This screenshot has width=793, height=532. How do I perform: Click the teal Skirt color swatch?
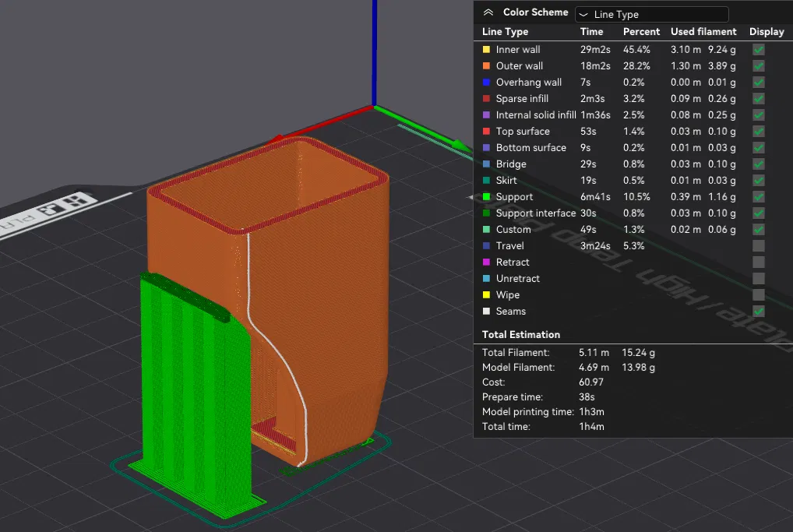(x=487, y=180)
